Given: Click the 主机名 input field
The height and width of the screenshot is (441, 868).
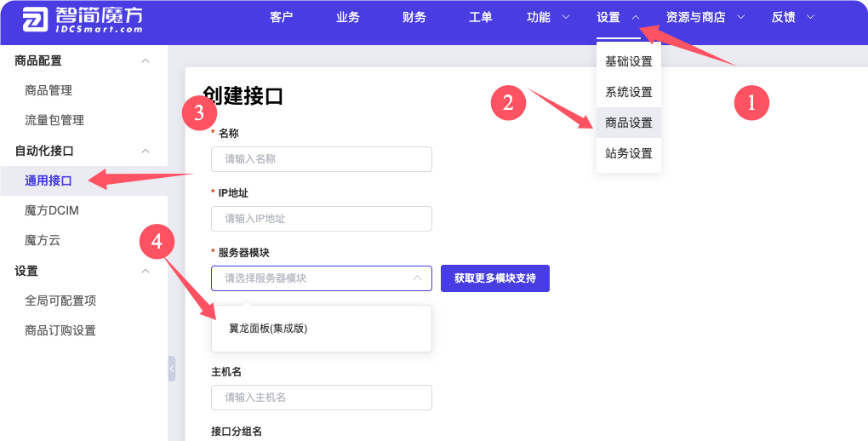Looking at the screenshot, I should point(321,398).
